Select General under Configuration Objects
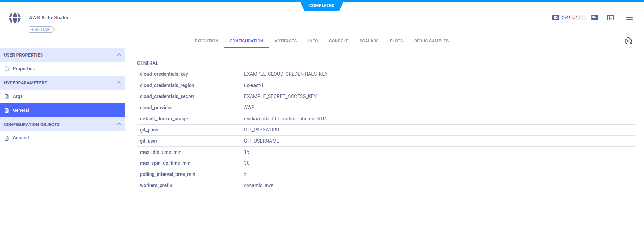Screen dimensions: 644x238 pos(21,138)
